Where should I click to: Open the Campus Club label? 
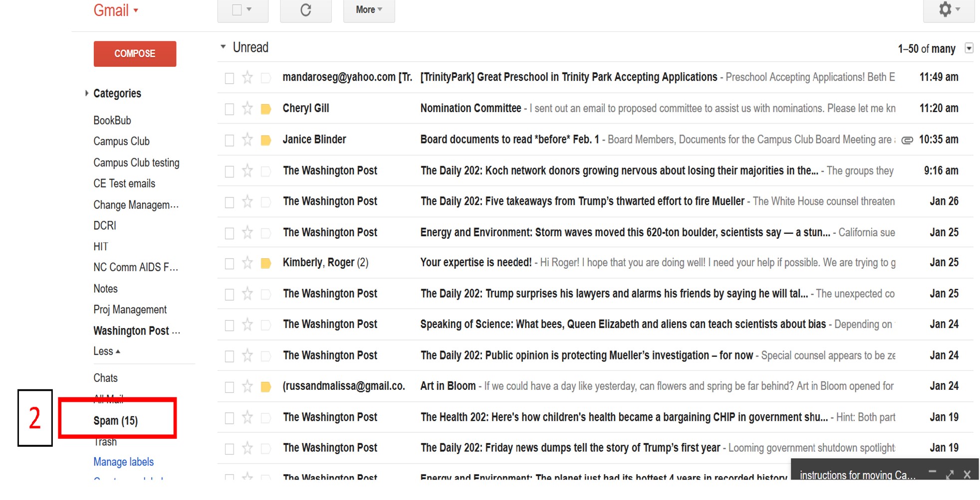(121, 142)
